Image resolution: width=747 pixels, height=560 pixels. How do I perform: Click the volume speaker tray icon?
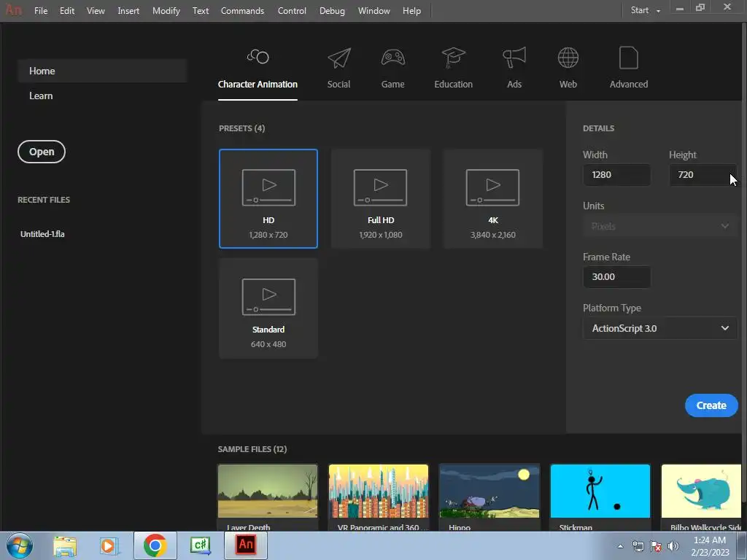(x=673, y=546)
